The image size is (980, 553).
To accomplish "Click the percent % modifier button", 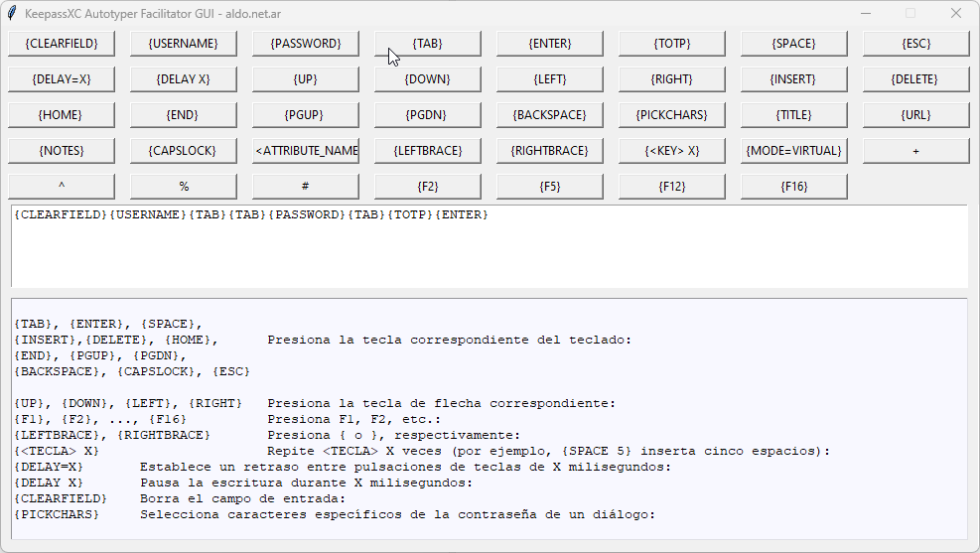I will point(183,187).
